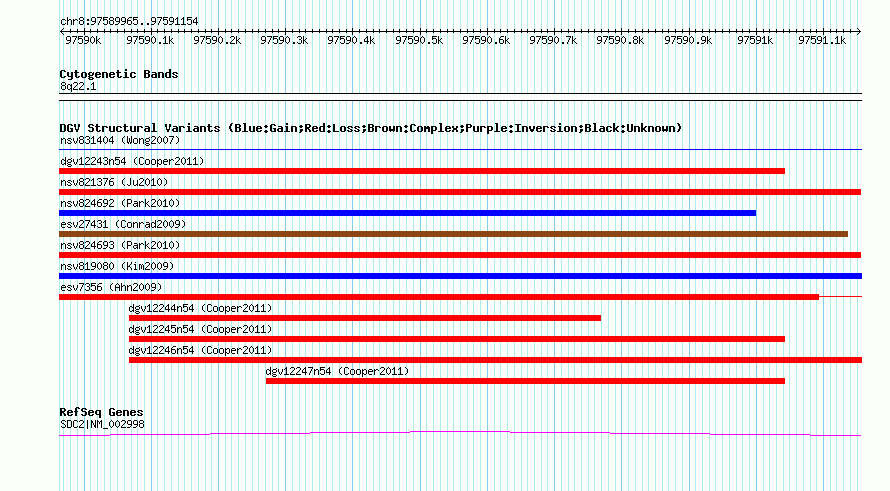The height and width of the screenshot is (491, 890).
Task: Click the dgv12243n54 (Cooper2011) label
Action: coord(132,161)
